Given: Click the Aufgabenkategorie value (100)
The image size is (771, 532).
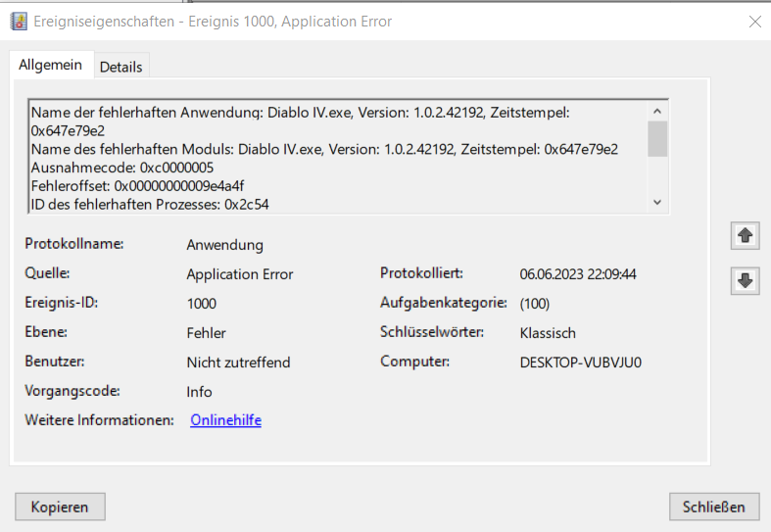Looking at the screenshot, I should [x=535, y=304].
